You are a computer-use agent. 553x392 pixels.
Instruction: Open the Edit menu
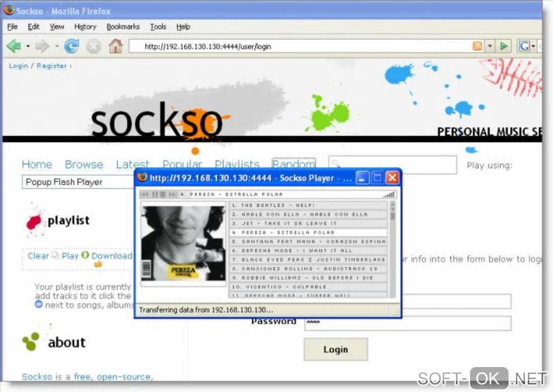point(34,27)
